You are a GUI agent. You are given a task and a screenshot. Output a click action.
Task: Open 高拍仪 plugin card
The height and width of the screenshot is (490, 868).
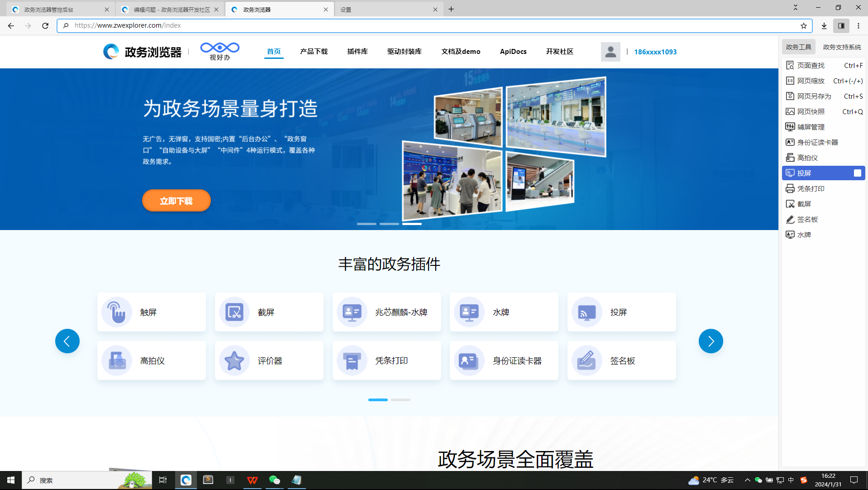click(x=152, y=360)
